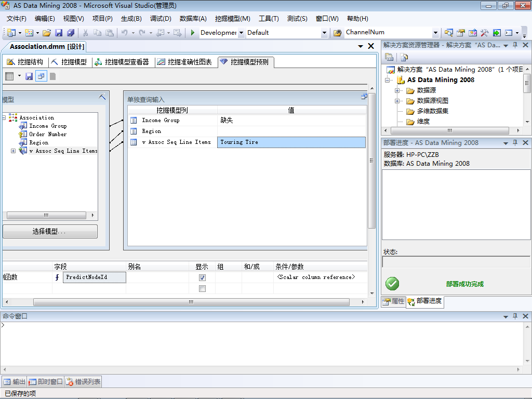
Task: Collapse the mining model pane chevron
Action: (x=102, y=97)
